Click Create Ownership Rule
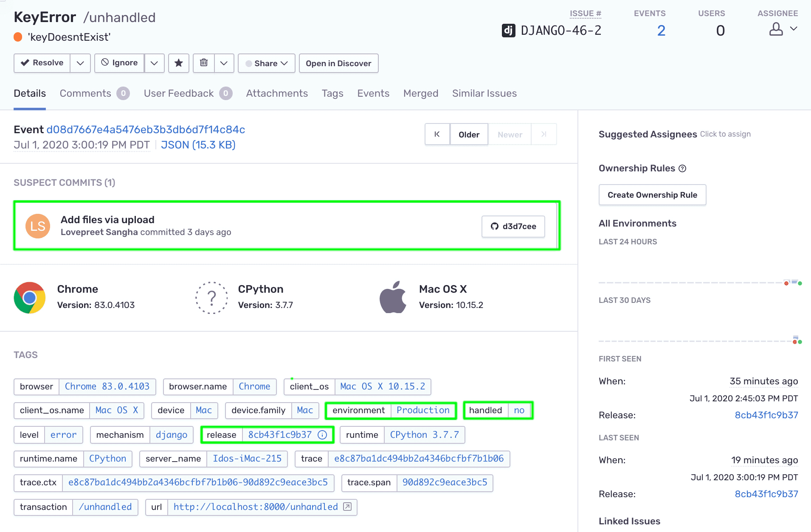This screenshot has width=811, height=532. pos(652,195)
